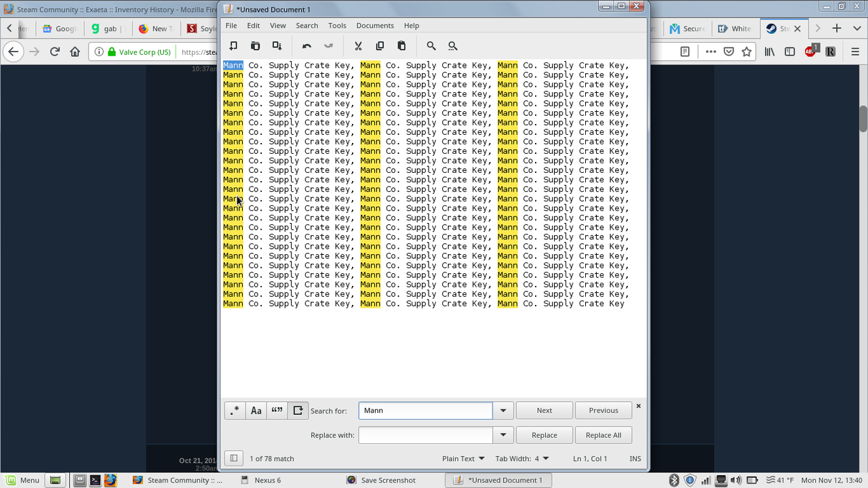Screen dimensions: 868x488
Task: Click the Replace All button
Action: 604,435
